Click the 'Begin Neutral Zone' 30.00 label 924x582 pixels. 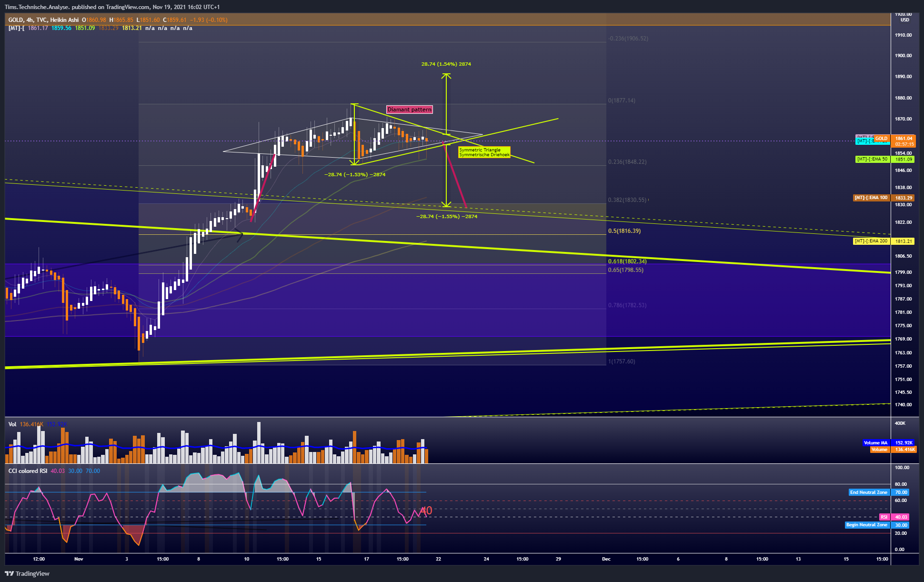coord(877,525)
